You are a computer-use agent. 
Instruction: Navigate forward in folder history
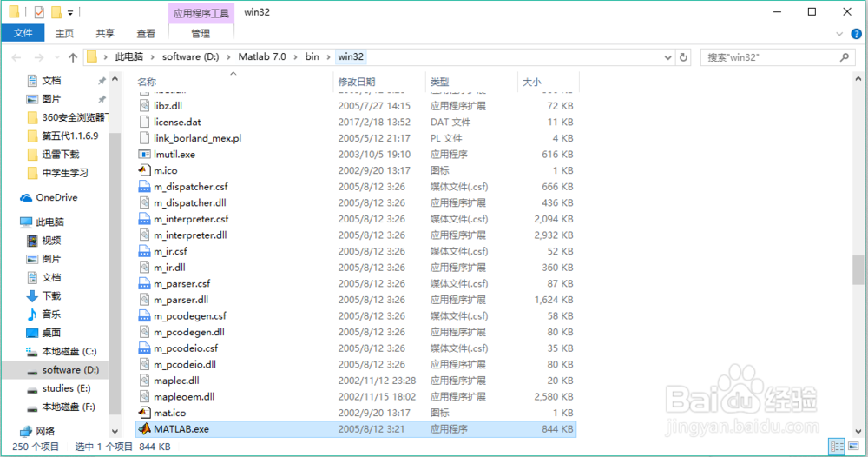(x=39, y=57)
